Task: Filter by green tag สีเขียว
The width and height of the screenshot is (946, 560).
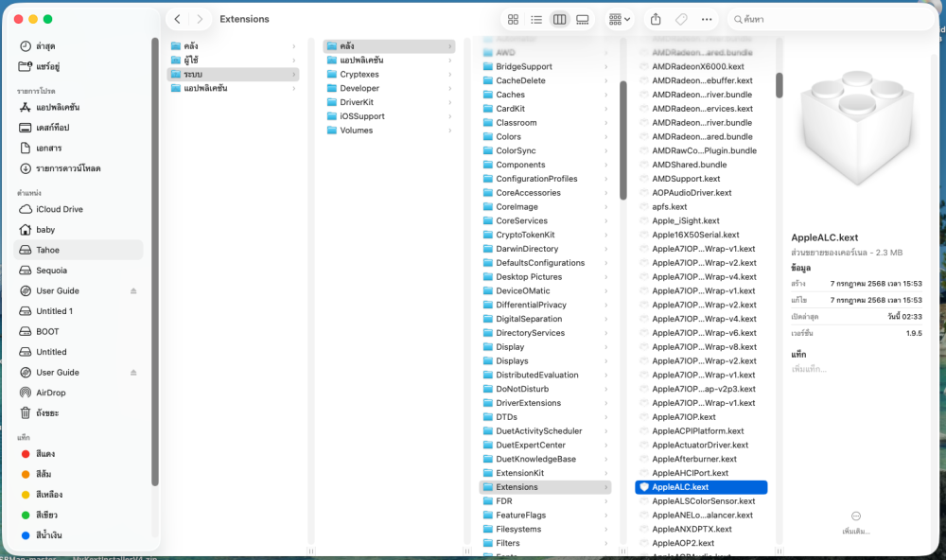Action: coord(79,515)
